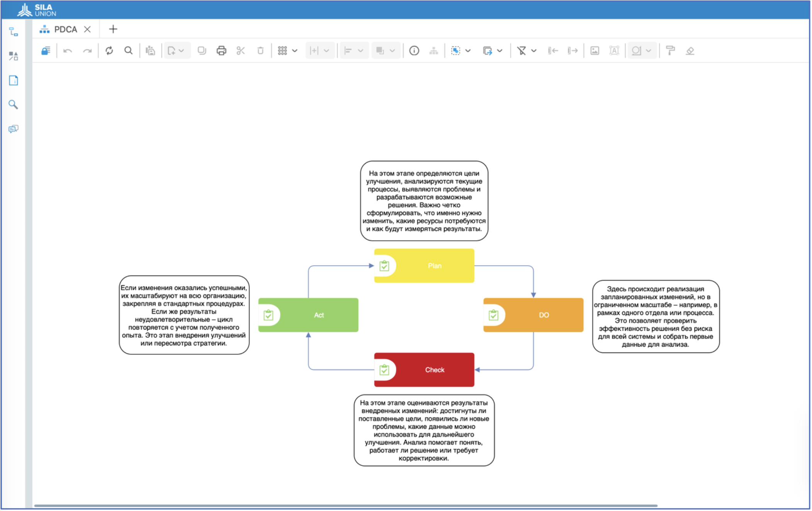Delete an element using the trash icon
Screen dimensions: 812x511
click(260, 51)
